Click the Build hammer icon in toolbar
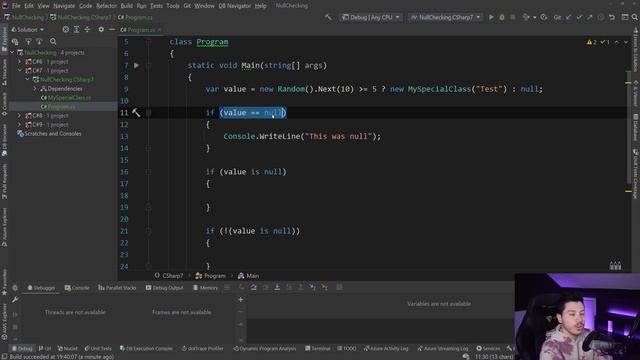Viewport: 640px width, 360px height. (x=328, y=17)
